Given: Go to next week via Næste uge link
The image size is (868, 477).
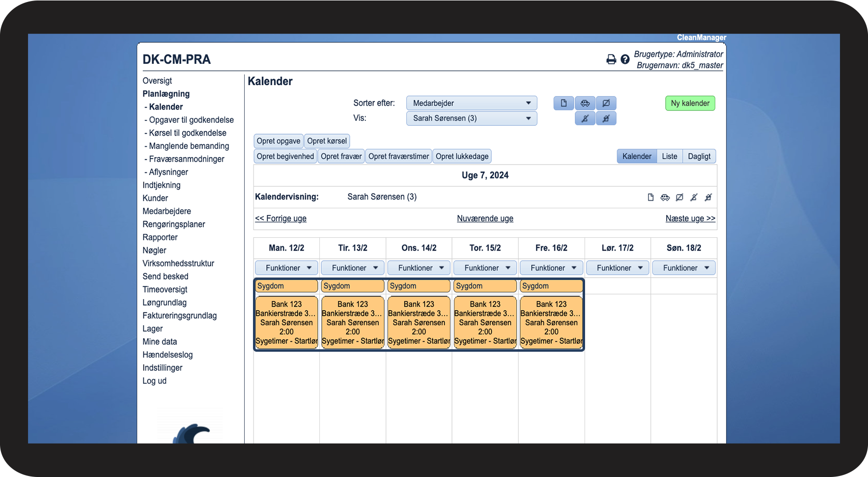Looking at the screenshot, I should coord(690,219).
